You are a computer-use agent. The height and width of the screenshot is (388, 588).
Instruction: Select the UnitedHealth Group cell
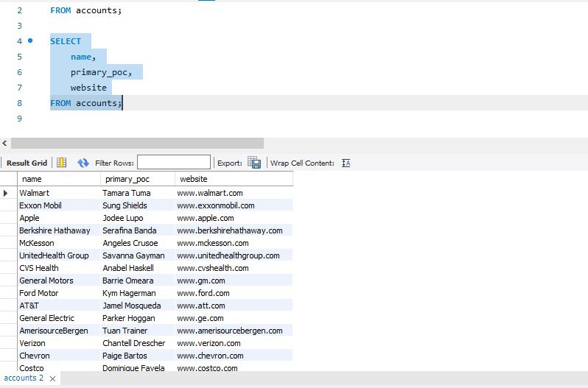(x=59, y=255)
